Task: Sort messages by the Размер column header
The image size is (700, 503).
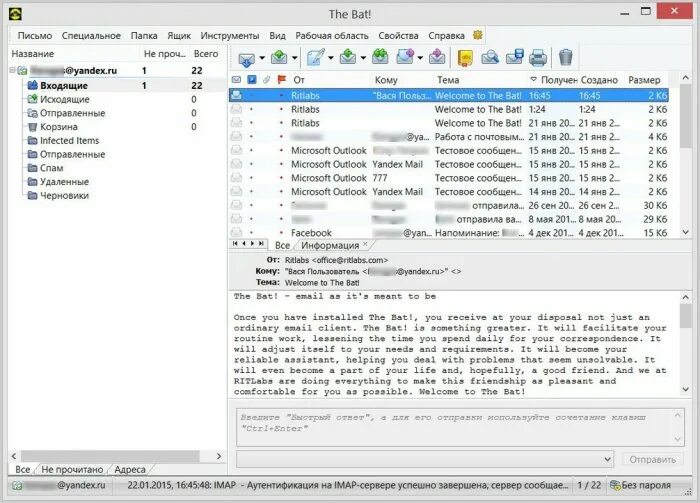Action: coord(644,80)
